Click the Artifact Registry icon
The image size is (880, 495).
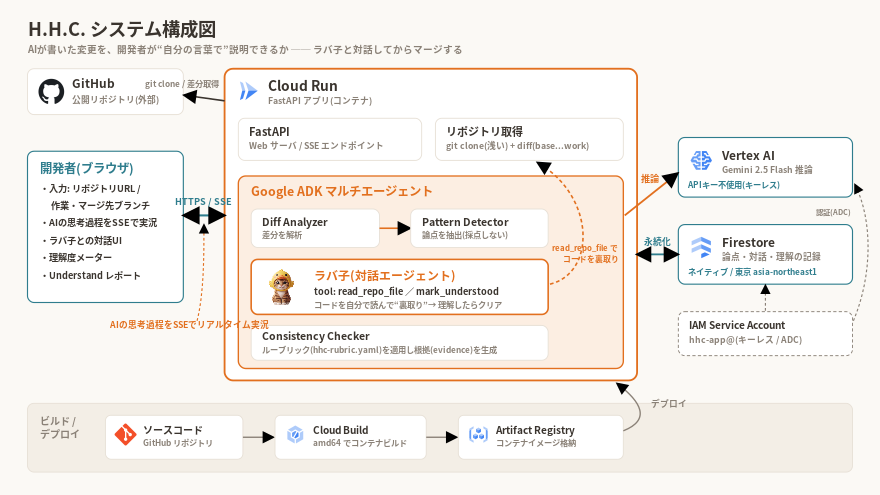[x=478, y=434]
